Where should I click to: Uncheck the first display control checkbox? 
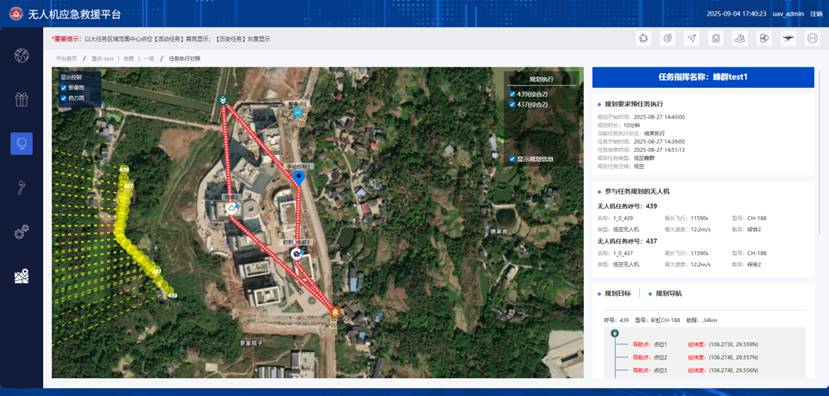(x=64, y=88)
